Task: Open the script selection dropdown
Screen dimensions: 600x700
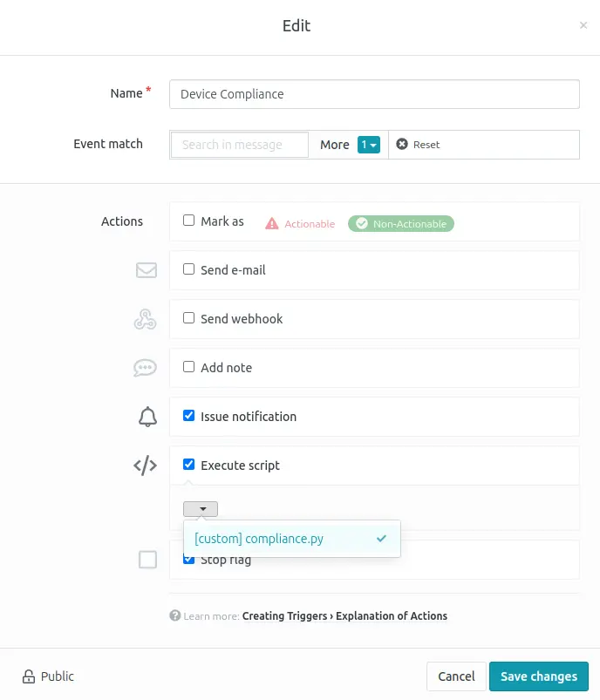Action: (x=201, y=508)
